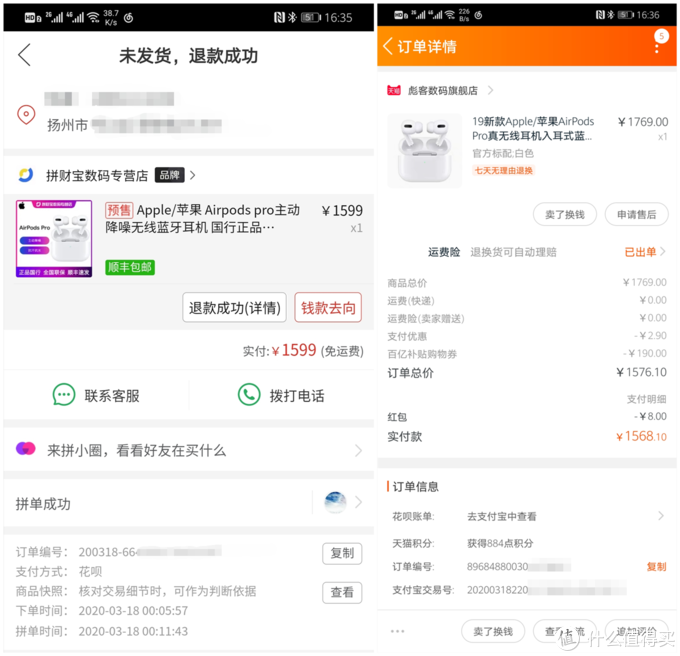The width and height of the screenshot is (680, 656).
Task: Tap the Bluetooth icon in right status bar
Action: [611, 15]
